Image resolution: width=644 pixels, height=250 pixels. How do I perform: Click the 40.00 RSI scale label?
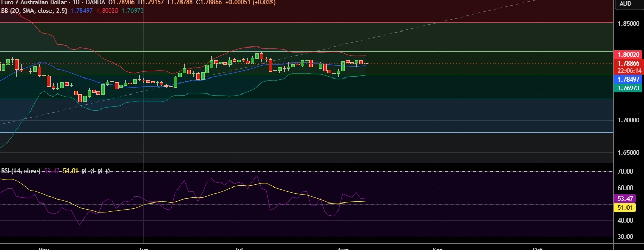(x=625, y=221)
